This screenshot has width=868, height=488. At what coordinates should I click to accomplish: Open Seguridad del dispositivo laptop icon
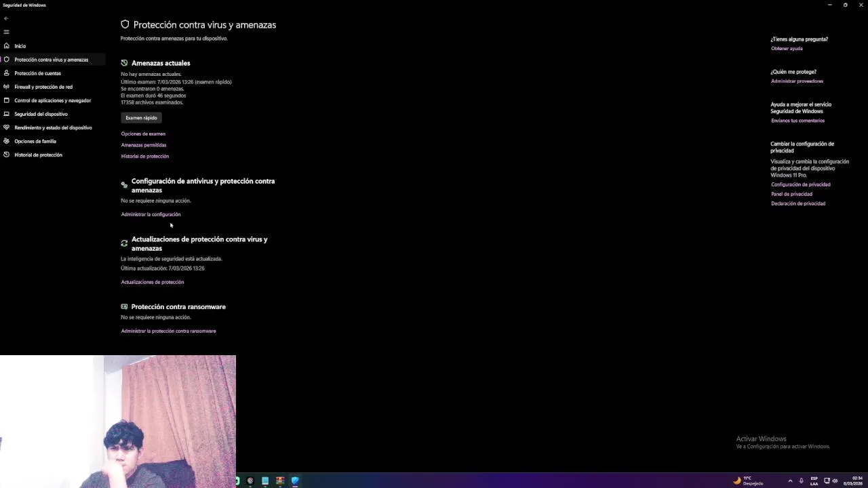[x=6, y=114]
